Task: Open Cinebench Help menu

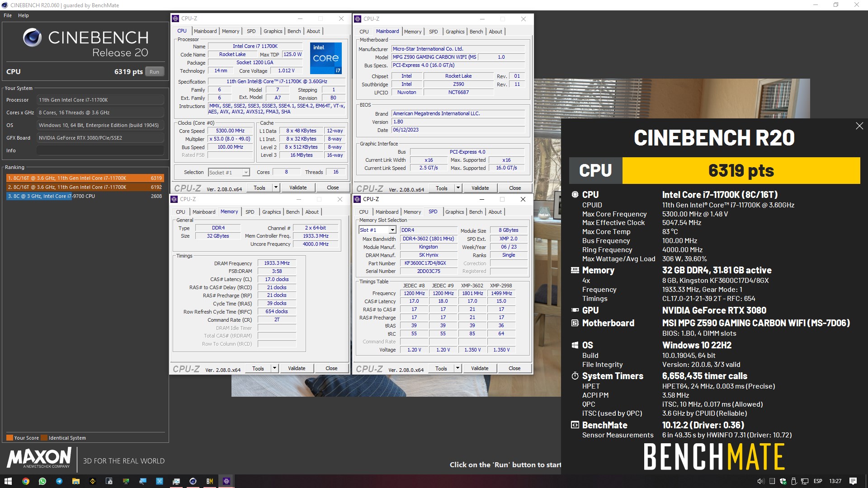Action: tap(24, 15)
